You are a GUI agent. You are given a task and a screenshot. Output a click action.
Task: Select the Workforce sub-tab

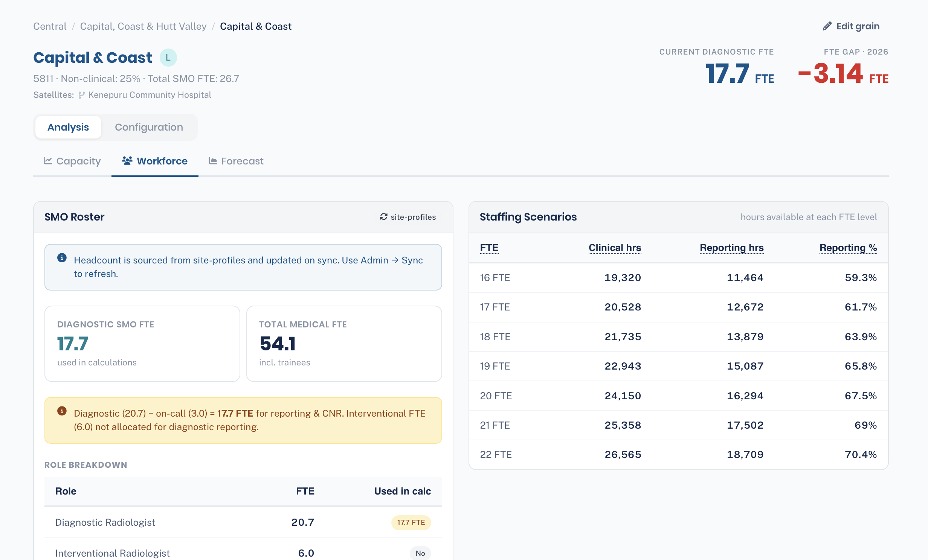point(155,161)
